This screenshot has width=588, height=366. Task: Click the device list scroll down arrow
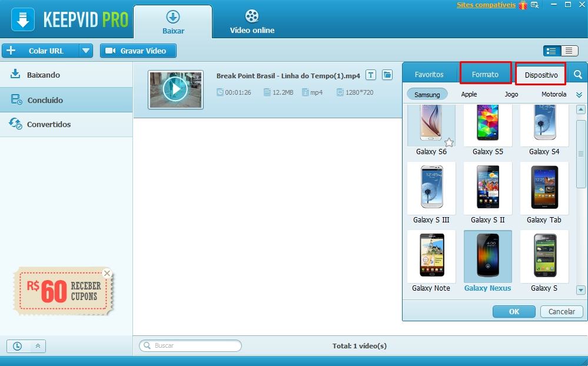pos(580,290)
